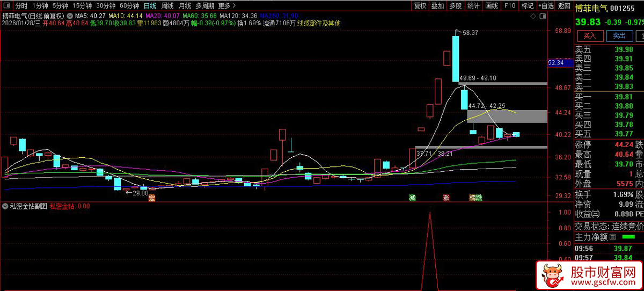Screen dimensions: 644x291
Task: Switch to 周线 weekly chart
Action: 167,6
